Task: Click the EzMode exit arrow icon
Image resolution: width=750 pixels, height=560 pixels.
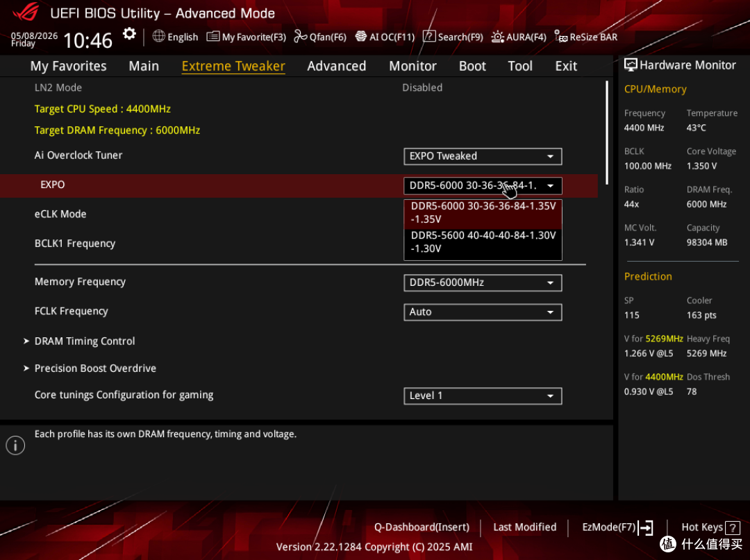Action: click(645, 527)
